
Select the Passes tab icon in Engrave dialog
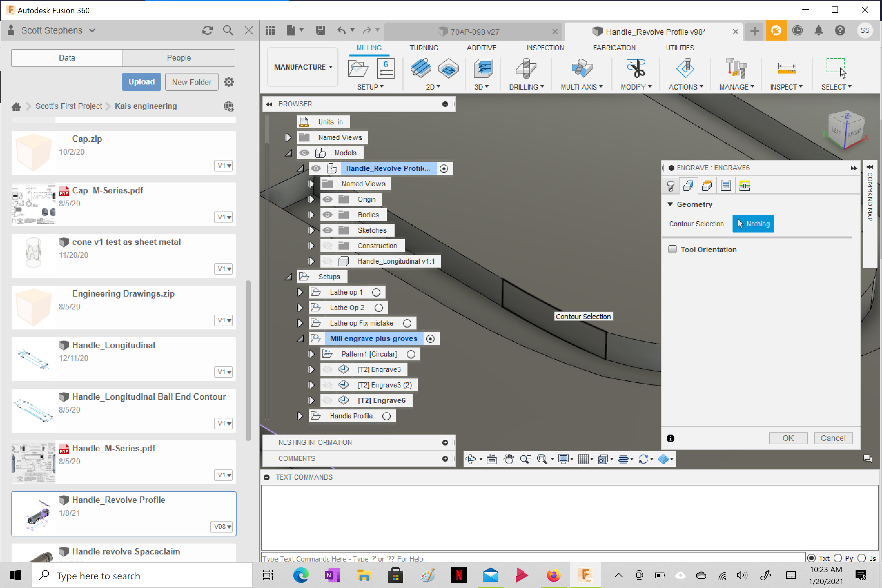(726, 186)
